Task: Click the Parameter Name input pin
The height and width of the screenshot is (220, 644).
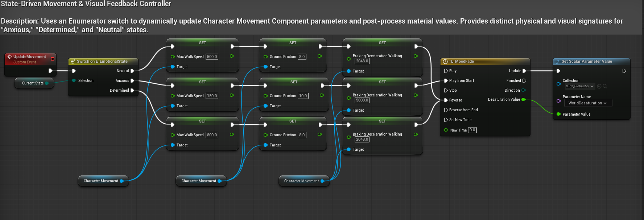Action: click(x=559, y=101)
